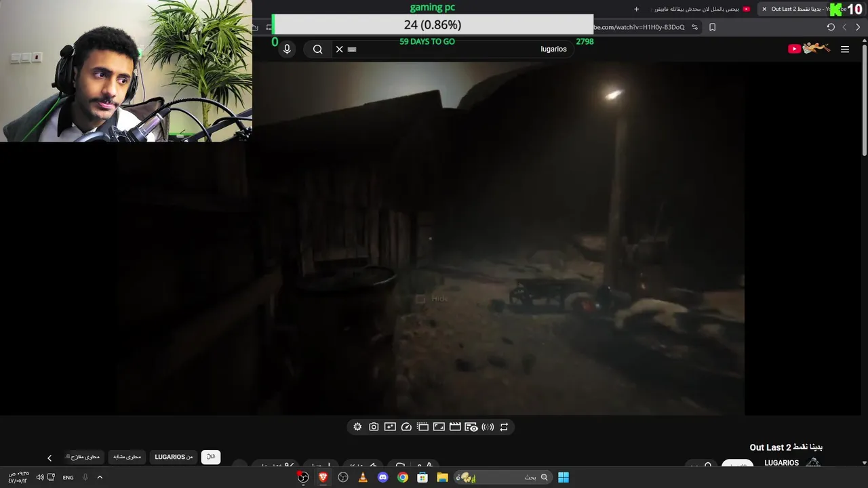Open Google Chrome from taskbar

403,477
